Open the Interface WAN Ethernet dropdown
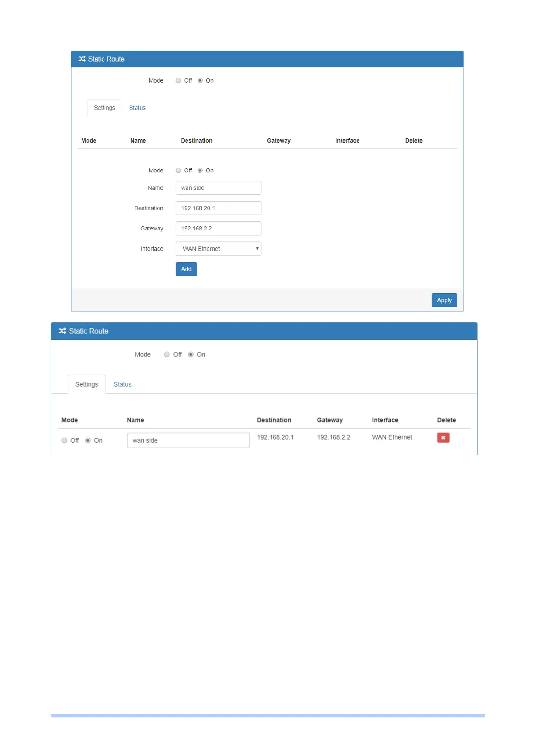The width and height of the screenshot is (535, 756). pos(218,249)
